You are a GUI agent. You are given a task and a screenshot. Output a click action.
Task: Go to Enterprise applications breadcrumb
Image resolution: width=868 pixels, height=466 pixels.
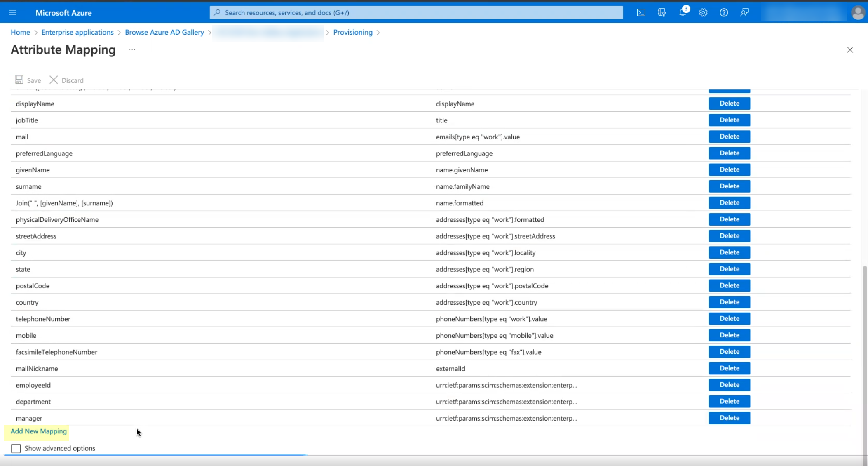(77, 32)
